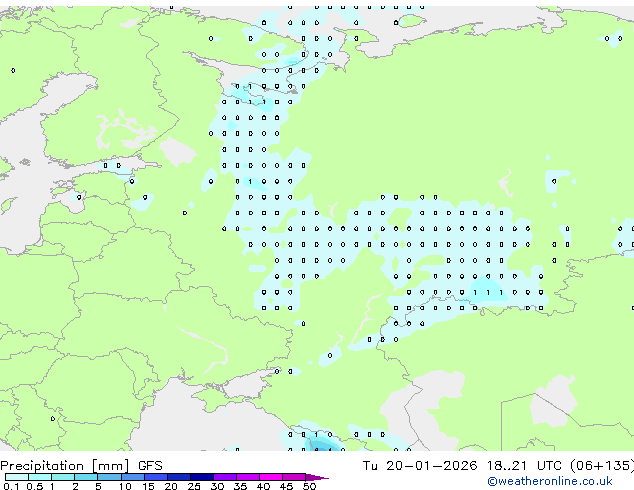Click the '30' legend value

click(218, 486)
